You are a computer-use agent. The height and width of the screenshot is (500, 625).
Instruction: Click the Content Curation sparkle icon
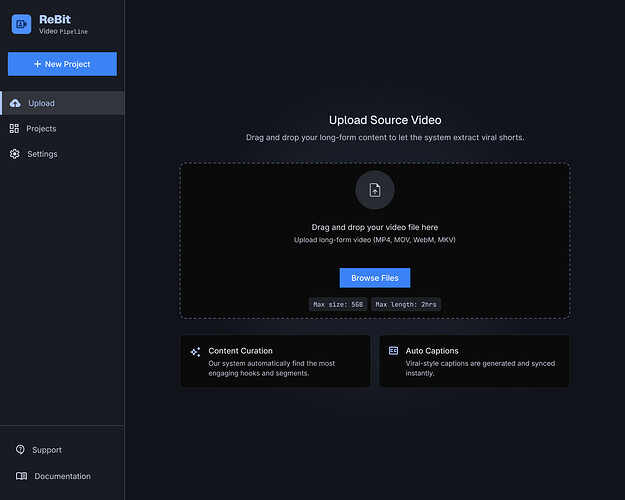click(195, 352)
